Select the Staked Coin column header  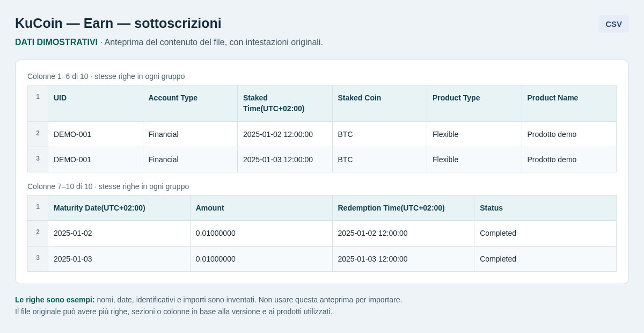[379, 103]
